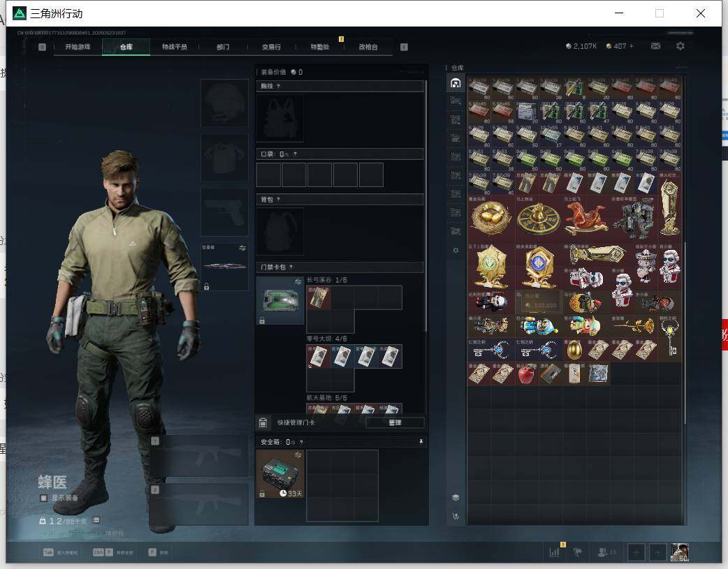Open the 部门 tab
Screen dimensions: 728x569
[223, 47]
